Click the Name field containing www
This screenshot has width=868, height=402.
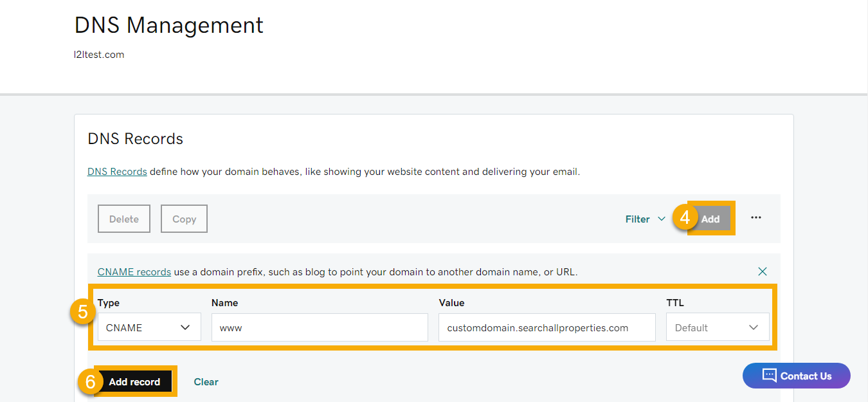320,327
